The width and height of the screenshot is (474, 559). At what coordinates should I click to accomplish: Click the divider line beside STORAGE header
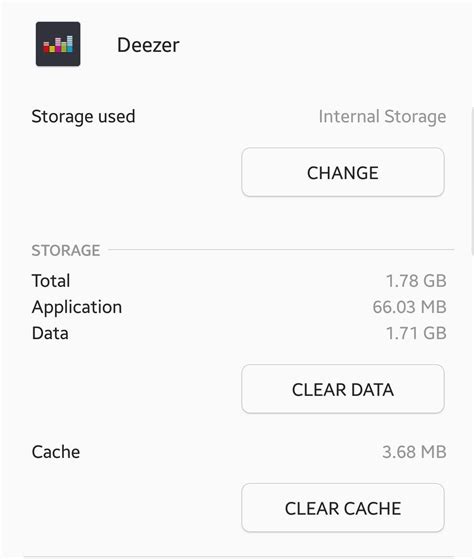[281, 250]
